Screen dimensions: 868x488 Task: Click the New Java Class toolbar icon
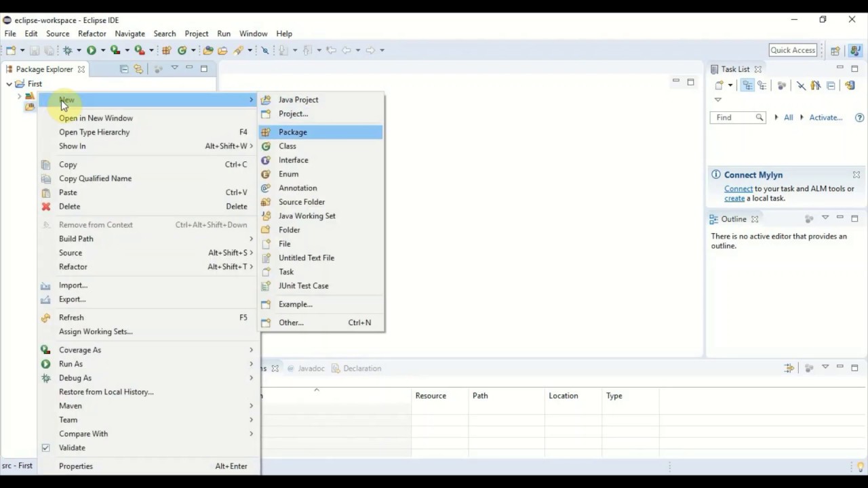[182, 50]
